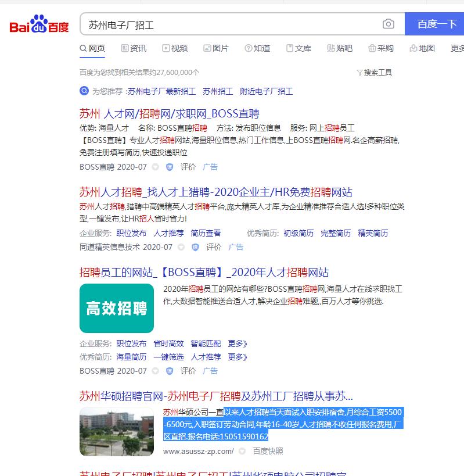This screenshot has width=464, height=476.
Task: Open result 苏州人才招聘_找人才上猎聘
Action: pos(215,192)
